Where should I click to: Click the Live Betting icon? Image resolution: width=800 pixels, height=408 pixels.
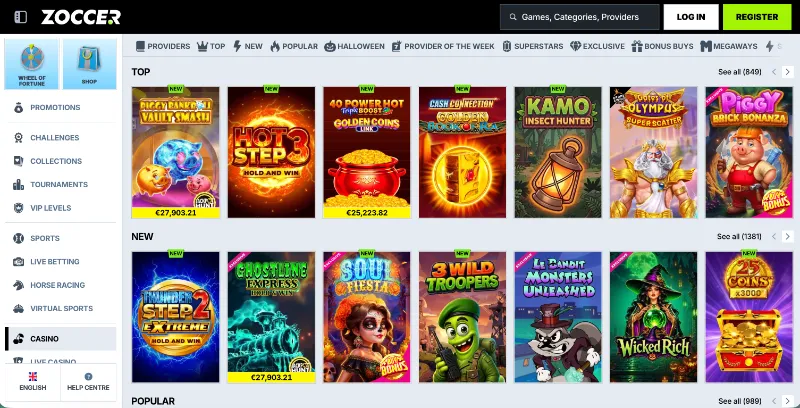[x=18, y=262]
